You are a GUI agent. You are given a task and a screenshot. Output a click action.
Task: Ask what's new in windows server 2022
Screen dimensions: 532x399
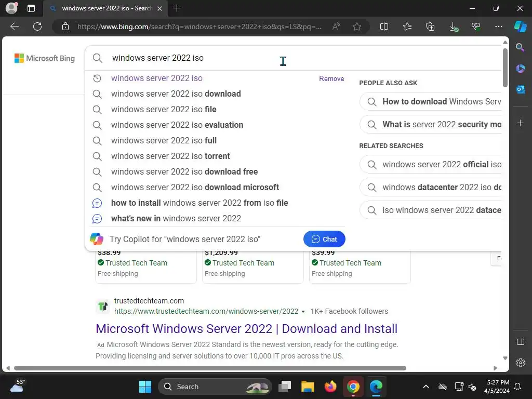(x=176, y=219)
